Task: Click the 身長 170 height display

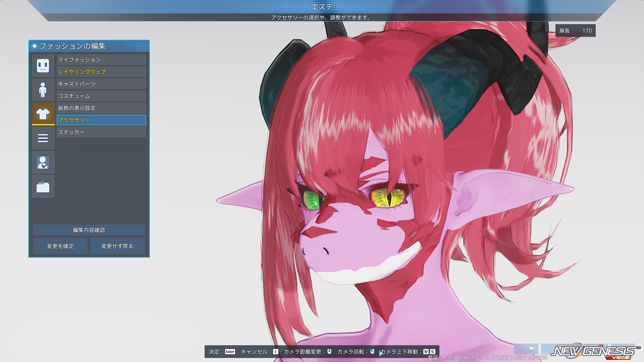Action: [576, 31]
